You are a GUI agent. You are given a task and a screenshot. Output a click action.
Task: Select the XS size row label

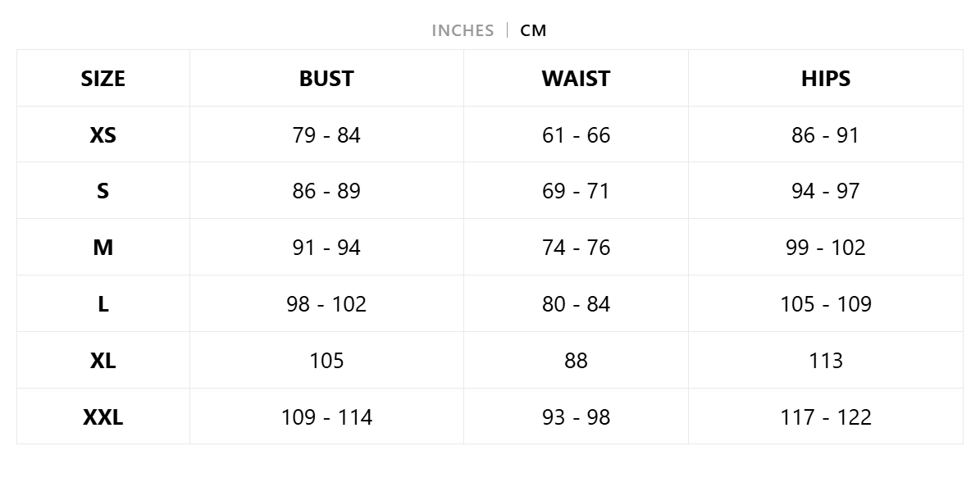point(103,134)
